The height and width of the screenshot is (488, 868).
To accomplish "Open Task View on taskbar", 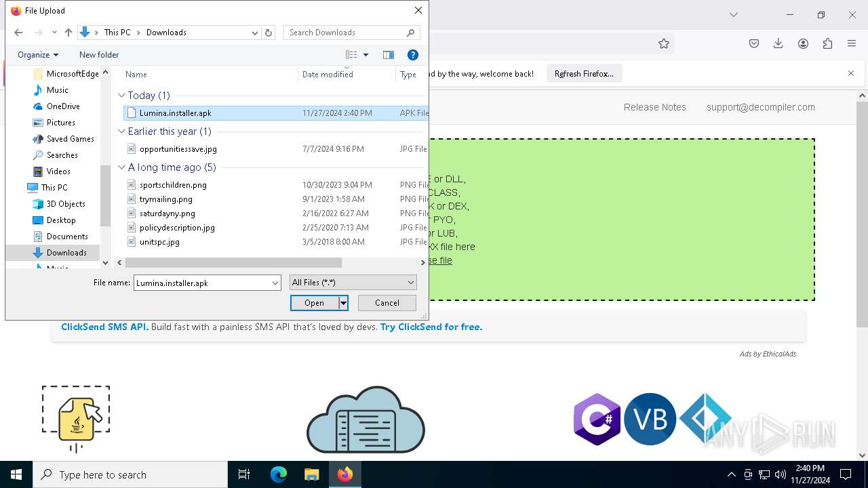I will pyautogui.click(x=244, y=474).
